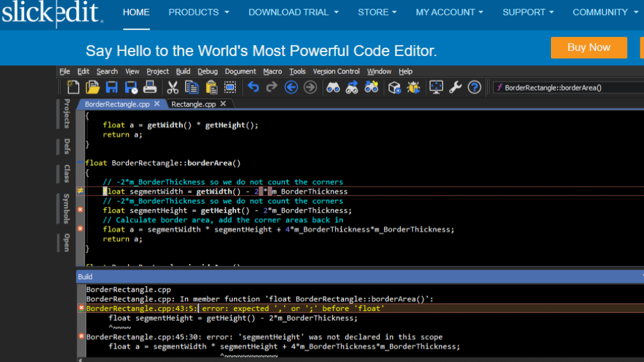This screenshot has height=362, width=644.
Task: Expand the PRODUCTS dropdown on website
Action: 199,13
